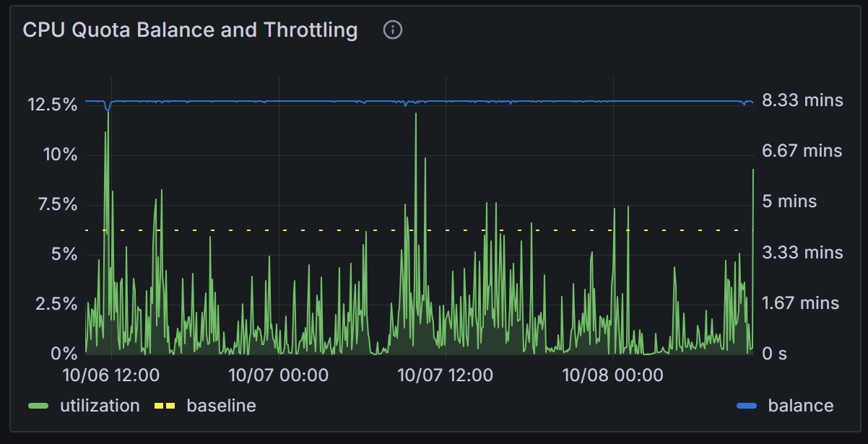Screen dimensions: 868x444
Task: Click the 7.5% left axis label
Action: (x=56, y=204)
